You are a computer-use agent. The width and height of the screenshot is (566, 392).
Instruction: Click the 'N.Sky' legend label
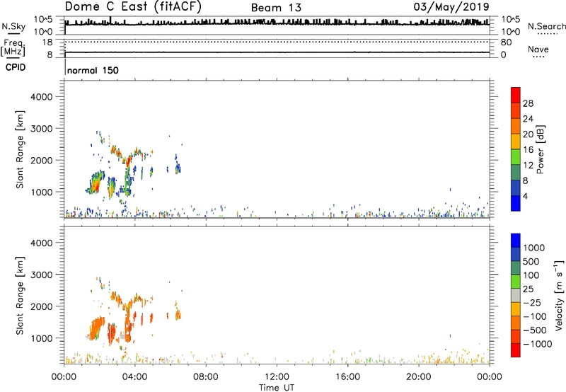coord(13,26)
